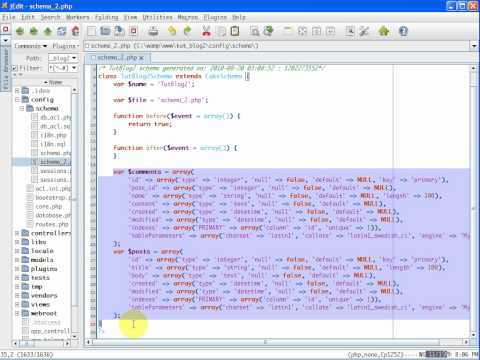The image size is (480, 360).
Task: Click the Copy toolbar icon
Action: pyautogui.click(x=221, y=31)
